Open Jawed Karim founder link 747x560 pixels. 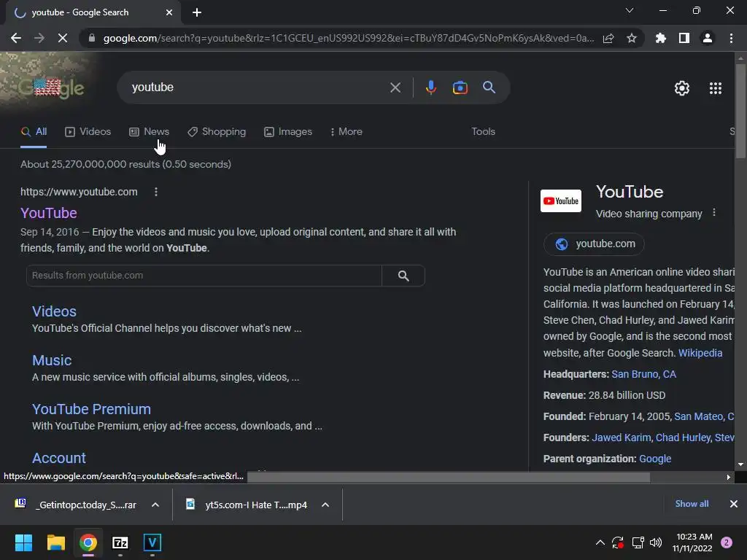click(x=622, y=437)
